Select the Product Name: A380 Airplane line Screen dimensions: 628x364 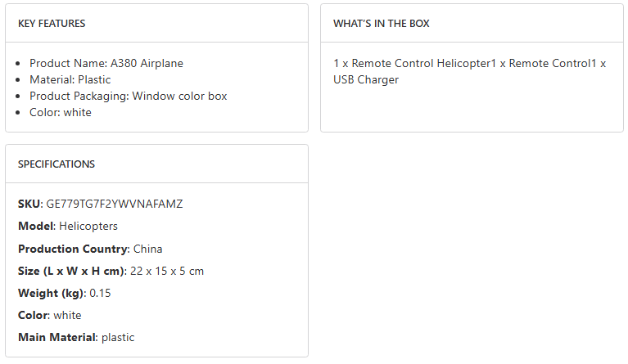coord(106,63)
